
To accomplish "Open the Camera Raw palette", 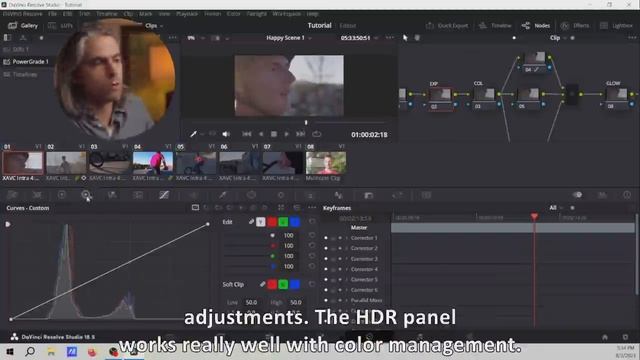I will (x=12, y=195).
